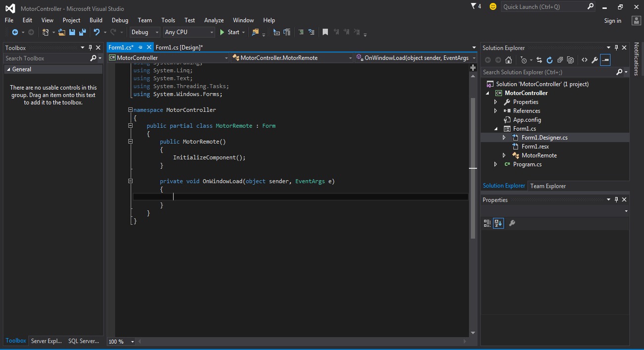Switch Properties panel to alphabetical sorting

pyautogui.click(x=498, y=223)
